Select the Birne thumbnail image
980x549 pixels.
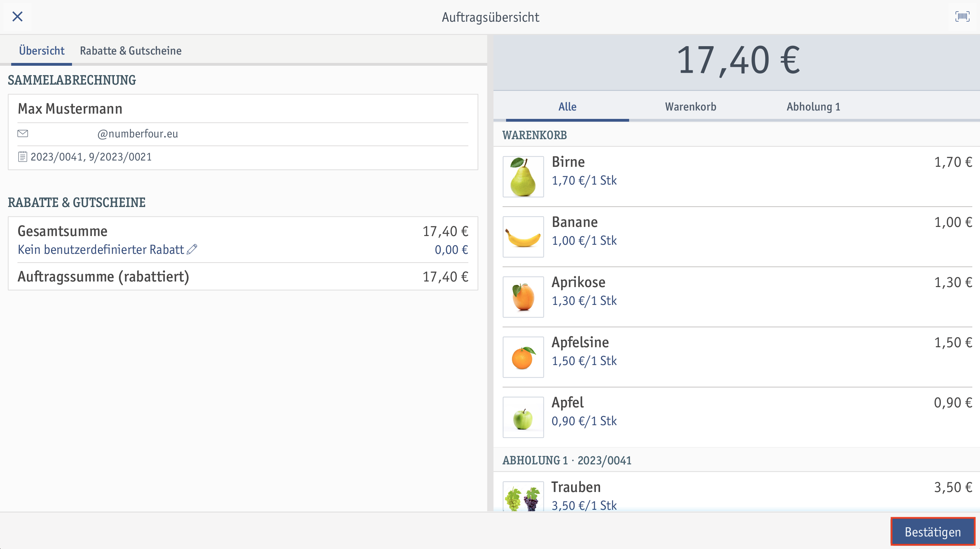523,177
